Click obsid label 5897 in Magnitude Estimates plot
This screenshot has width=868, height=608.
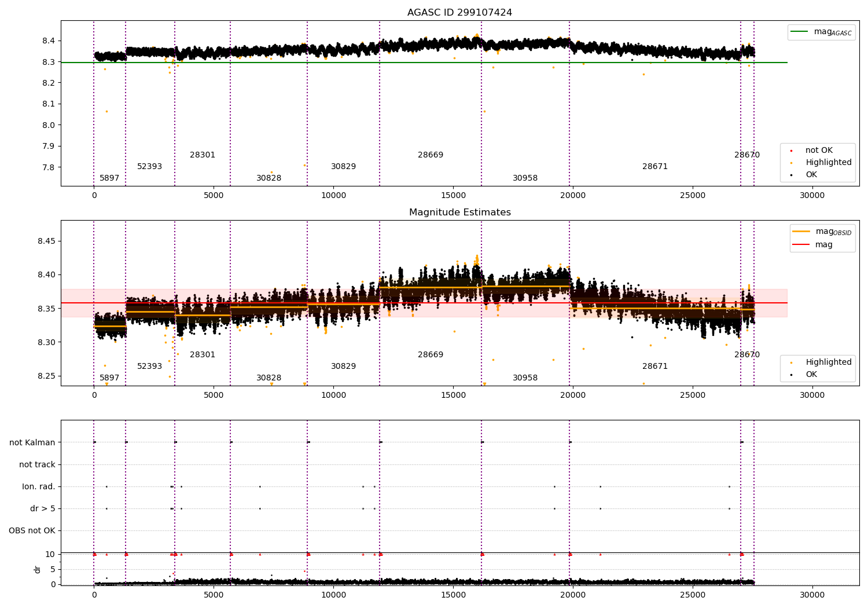click(x=109, y=378)
